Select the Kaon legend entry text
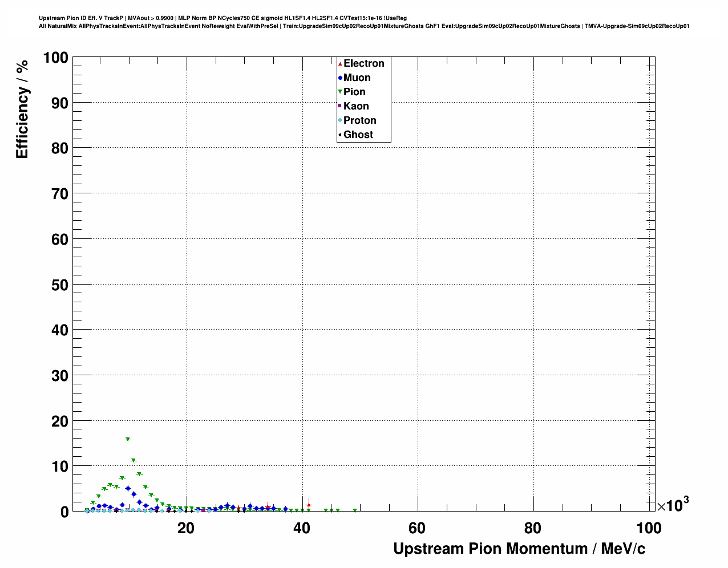728x568 pixels. coord(356,106)
